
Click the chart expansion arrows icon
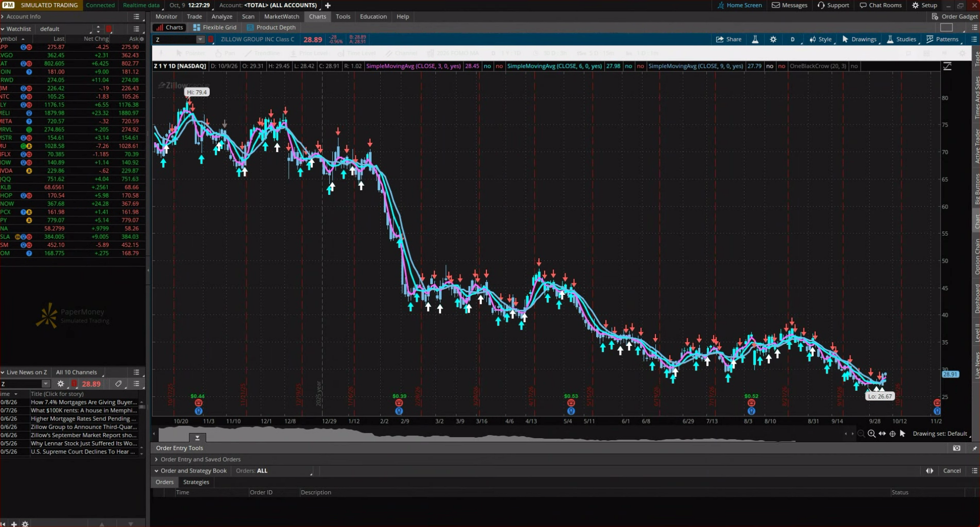882,434
